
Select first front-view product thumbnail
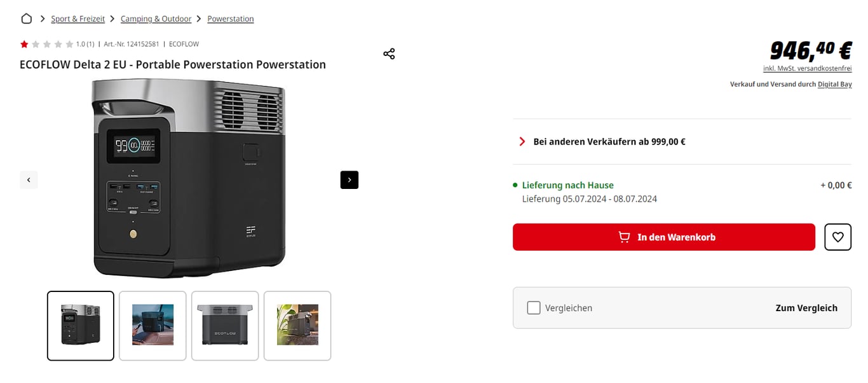click(x=81, y=325)
